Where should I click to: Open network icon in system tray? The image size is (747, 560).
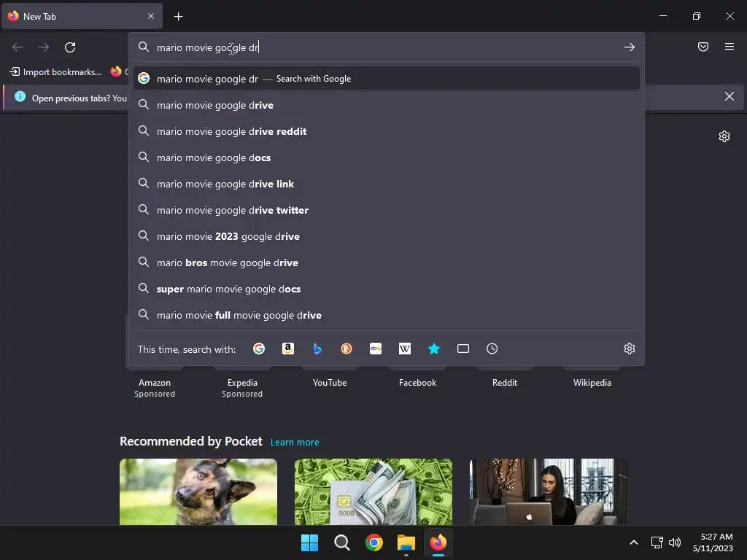coord(657,542)
